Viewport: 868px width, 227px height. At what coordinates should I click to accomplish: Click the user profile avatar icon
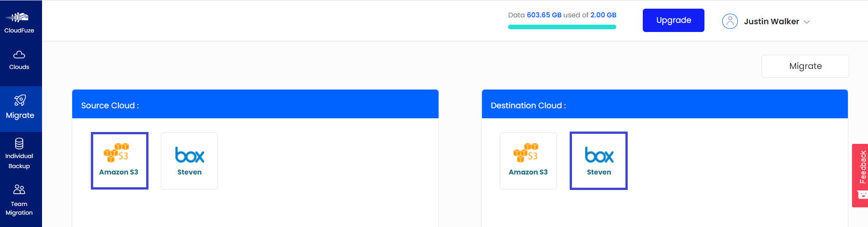click(730, 21)
